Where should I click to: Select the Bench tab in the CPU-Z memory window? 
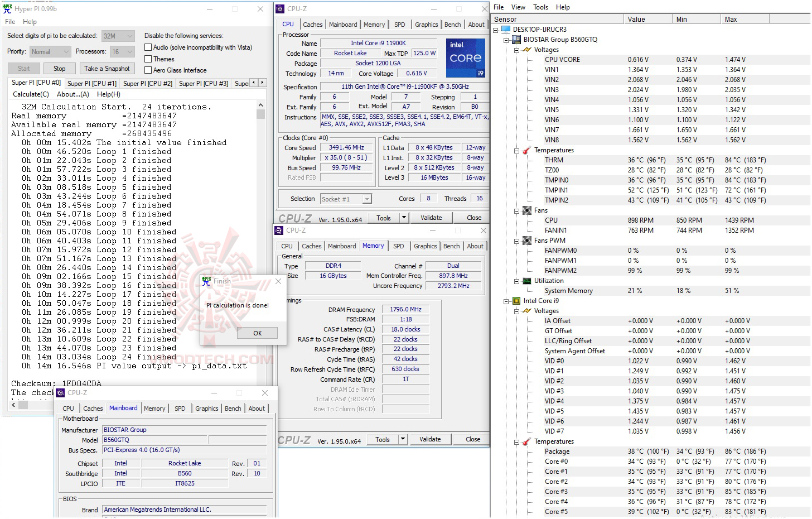(452, 246)
